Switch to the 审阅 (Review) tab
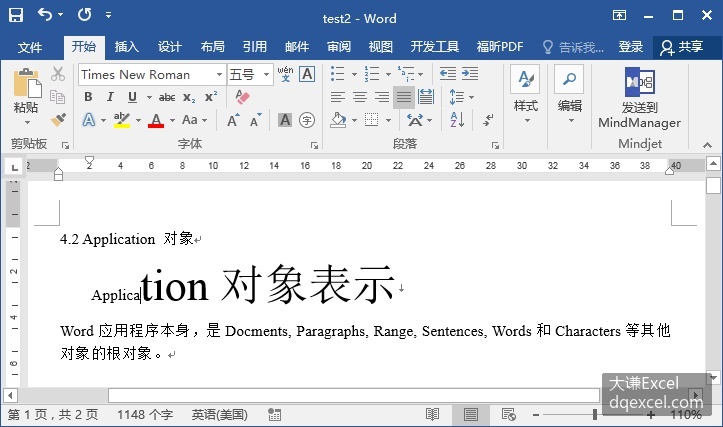Image resolution: width=723 pixels, height=427 pixels. coord(339,47)
